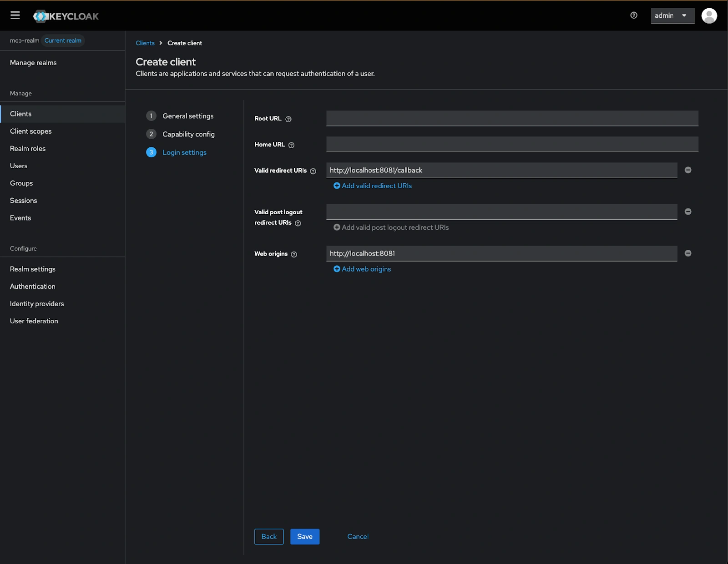728x564 pixels.
Task: Save the new client
Action: pyautogui.click(x=305, y=537)
